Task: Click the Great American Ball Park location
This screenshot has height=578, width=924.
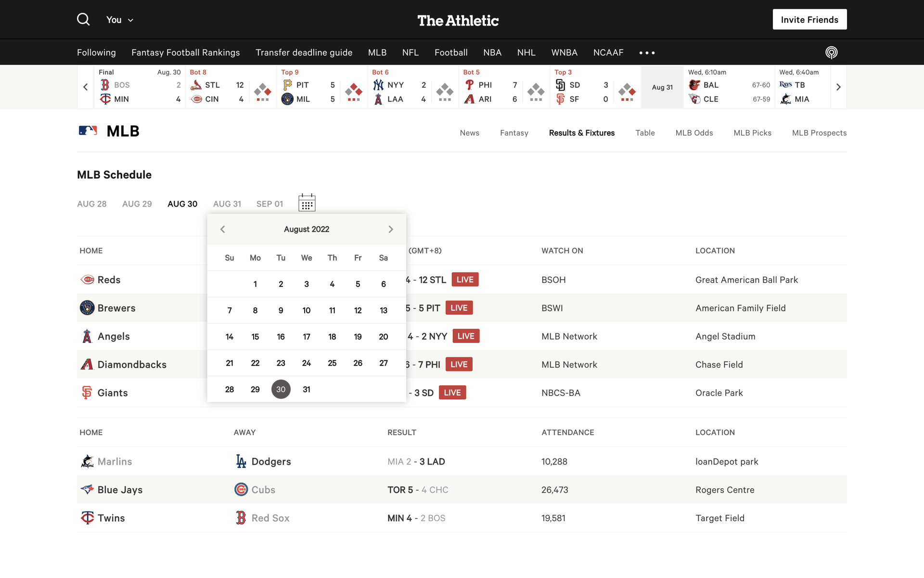Action: click(746, 280)
